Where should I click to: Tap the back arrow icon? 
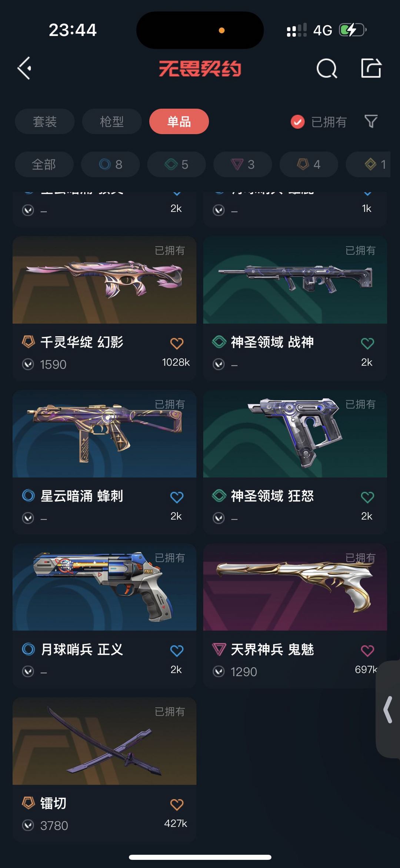(x=24, y=68)
